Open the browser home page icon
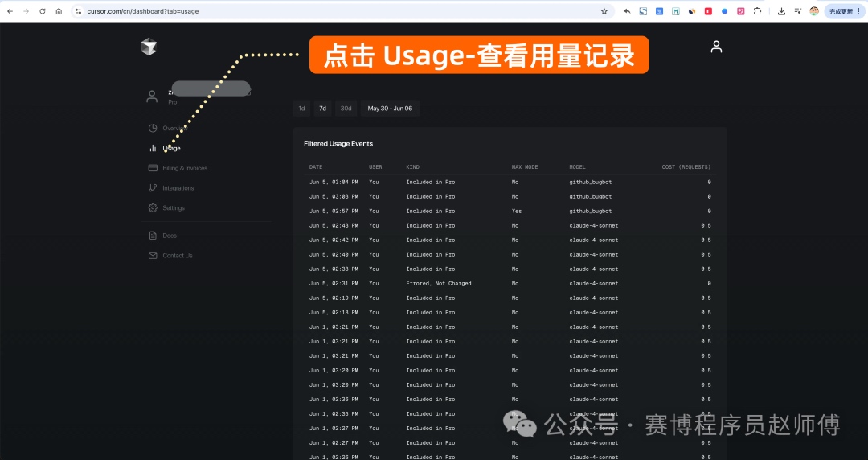868x460 pixels. (59, 11)
